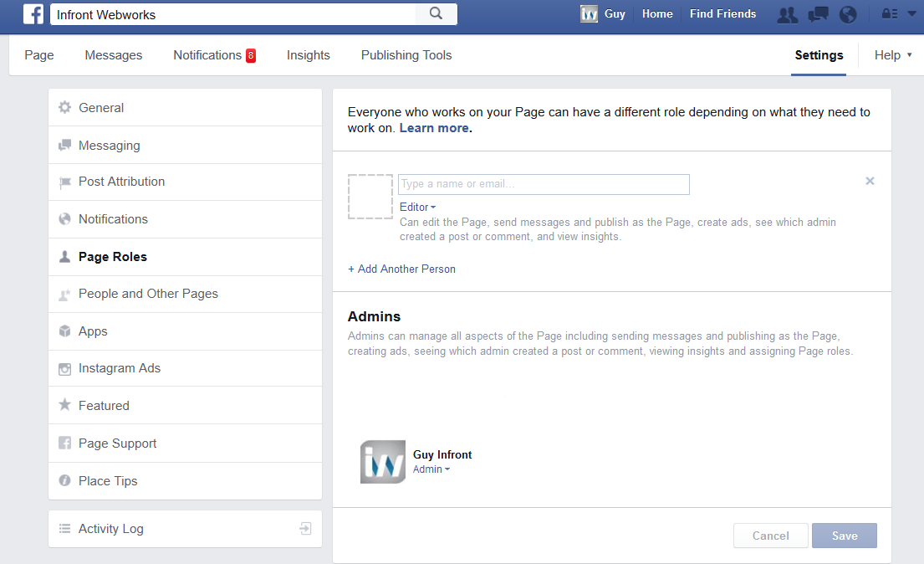Viewport: 924px width, 564px height.
Task: Go to Home in top bar
Action: (657, 13)
